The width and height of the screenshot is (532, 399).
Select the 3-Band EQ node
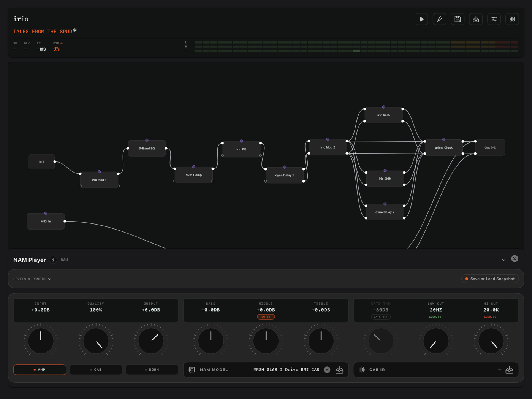point(147,149)
